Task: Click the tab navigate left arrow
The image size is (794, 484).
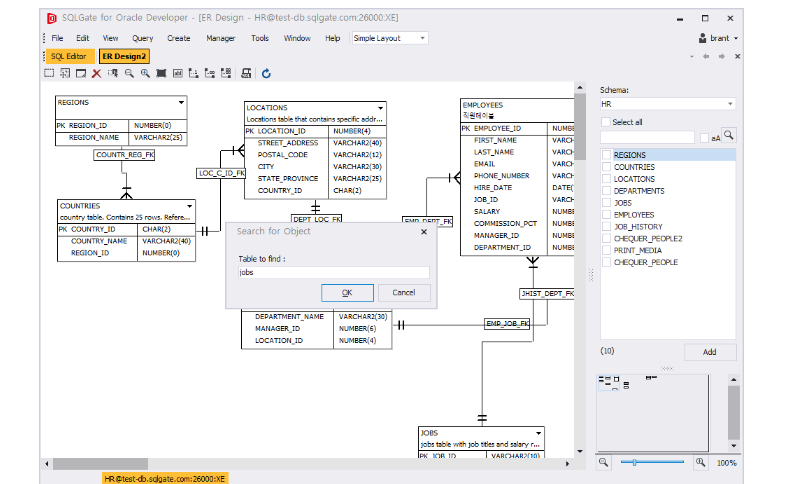Action: pyautogui.click(x=706, y=56)
